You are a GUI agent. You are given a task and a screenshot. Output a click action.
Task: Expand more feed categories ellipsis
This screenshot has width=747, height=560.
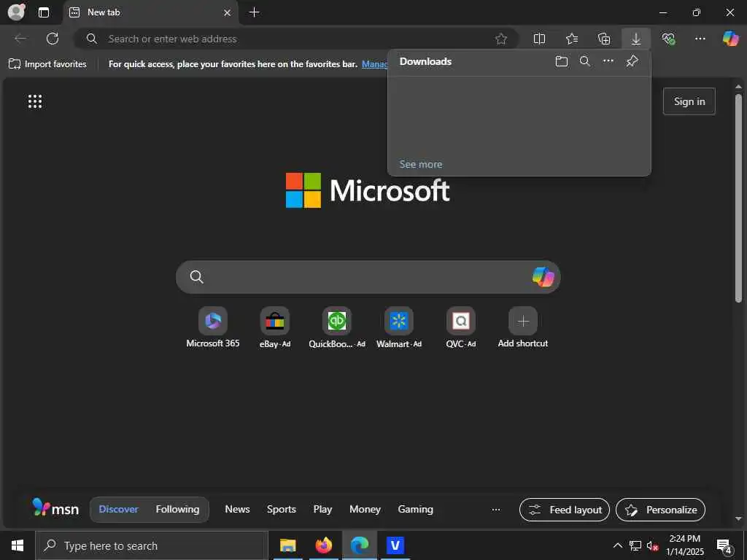pyautogui.click(x=496, y=509)
